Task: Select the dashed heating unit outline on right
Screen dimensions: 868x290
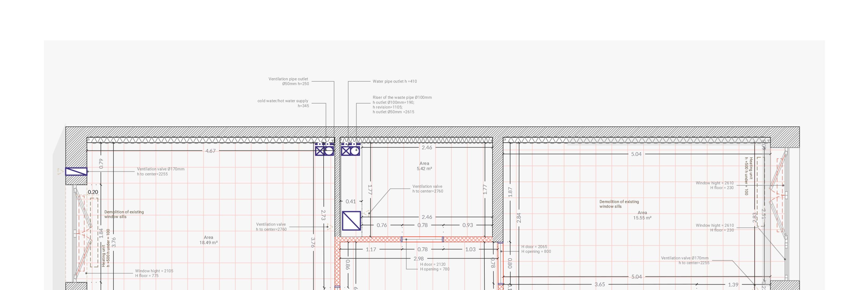Action: (760, 191)
